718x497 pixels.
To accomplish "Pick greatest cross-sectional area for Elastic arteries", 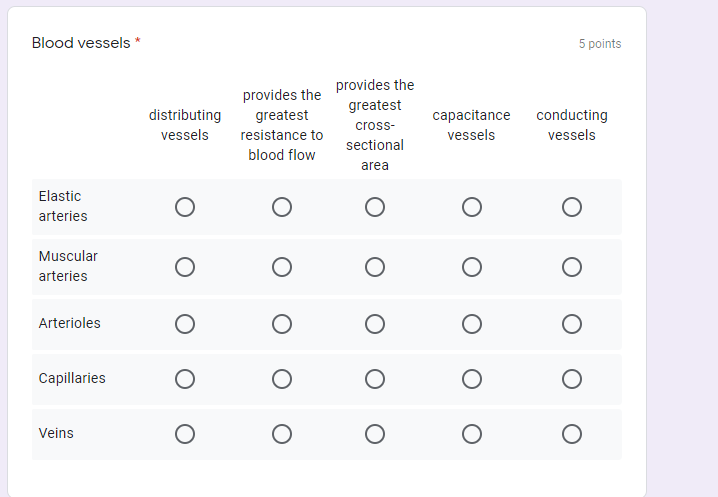I will [x=375, y=207].
